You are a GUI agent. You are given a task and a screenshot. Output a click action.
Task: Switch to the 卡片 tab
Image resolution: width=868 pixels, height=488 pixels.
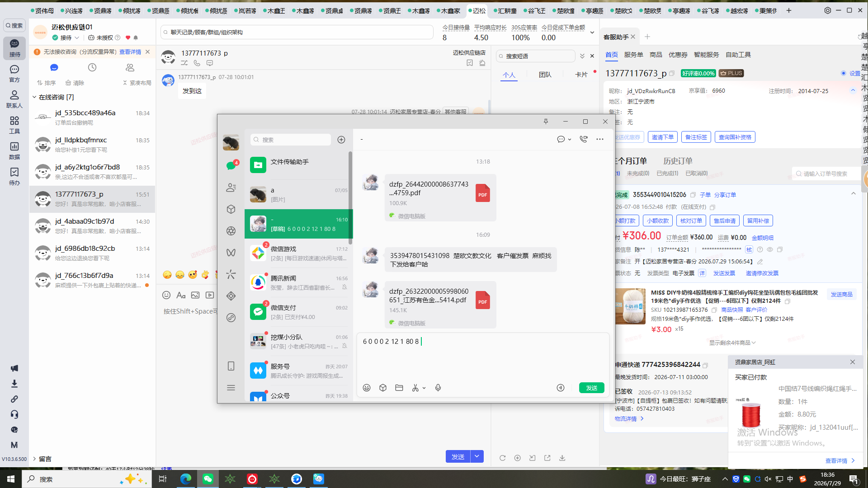click(x=581, y=75)
